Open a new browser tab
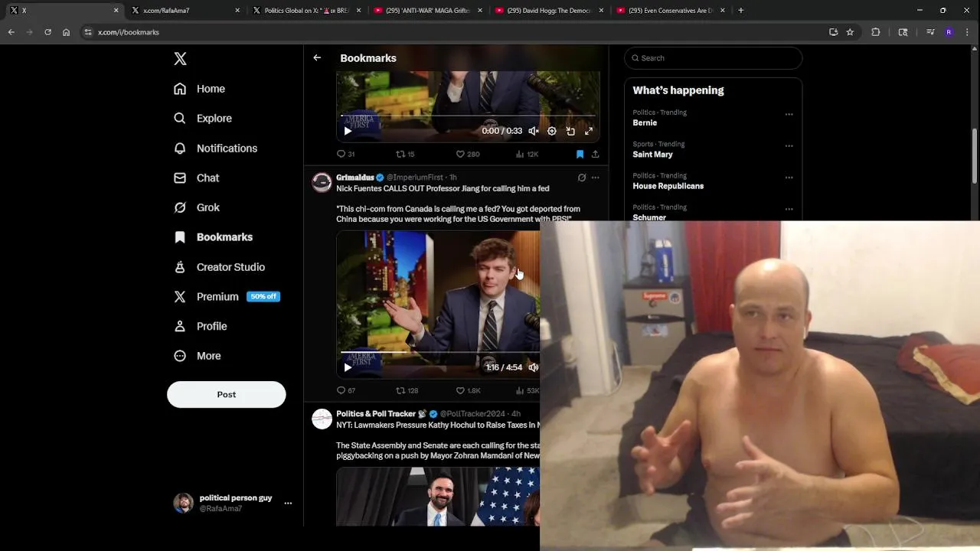 pyautogui.click(x=741, y=11)
